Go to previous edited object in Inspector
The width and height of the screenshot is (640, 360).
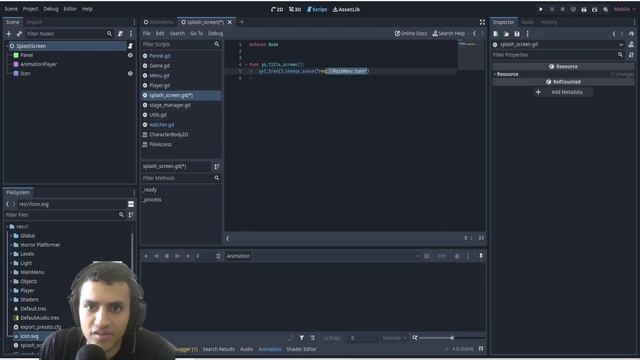[x=614, y=33]
